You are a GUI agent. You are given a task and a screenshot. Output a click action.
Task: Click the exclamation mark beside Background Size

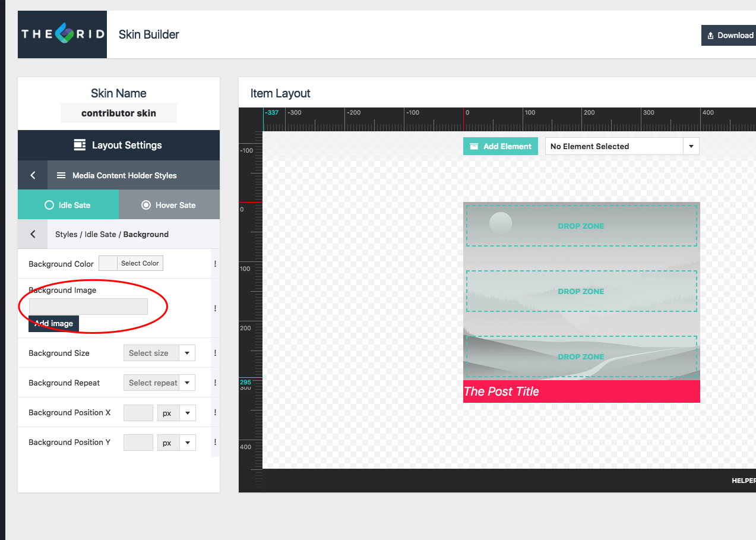click(215, 353)
